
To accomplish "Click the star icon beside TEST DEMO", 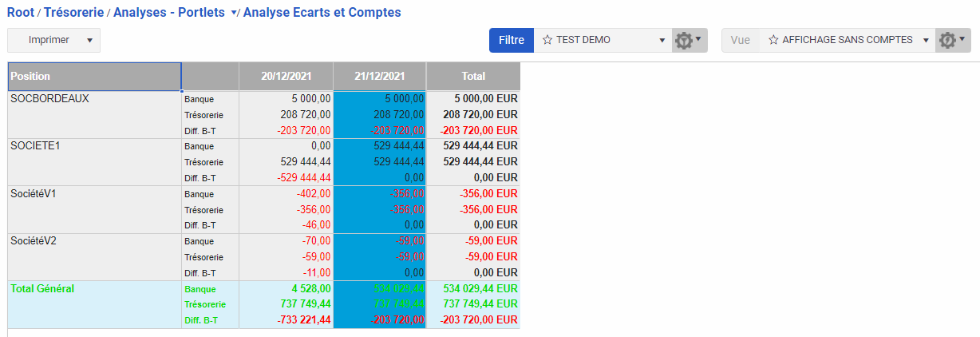I will coord(547,40).
